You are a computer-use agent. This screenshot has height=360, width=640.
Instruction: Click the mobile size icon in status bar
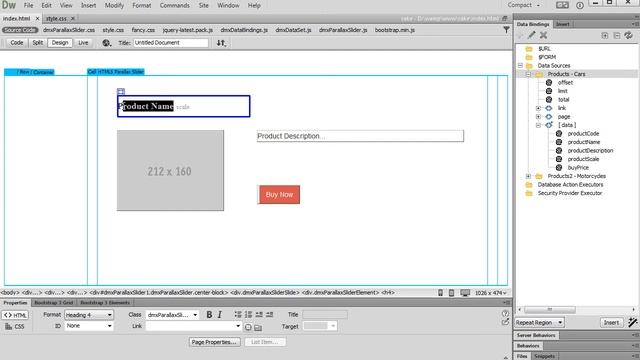tap(440, 293)
